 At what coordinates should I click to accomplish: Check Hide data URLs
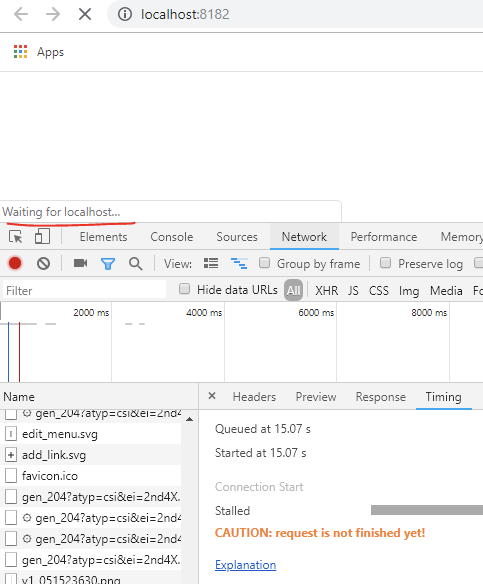(x=184, y=289)
